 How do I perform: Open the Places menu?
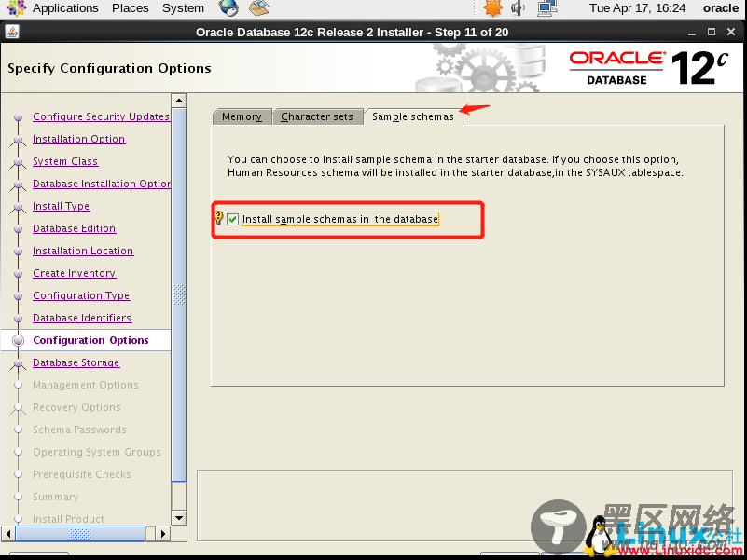coord(130,8)
